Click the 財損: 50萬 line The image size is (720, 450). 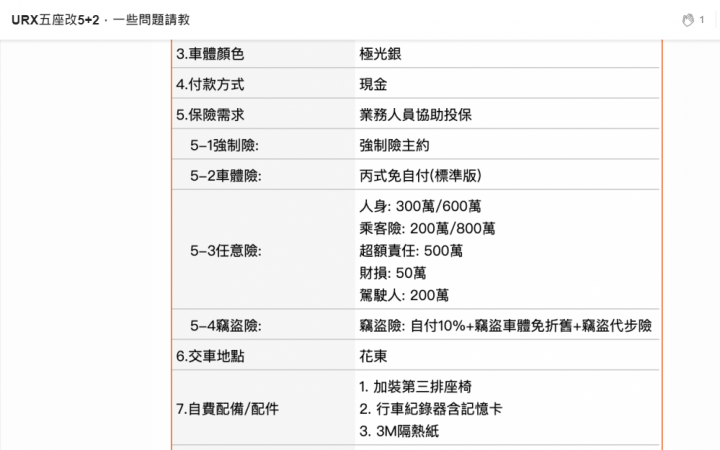(393, 273)
